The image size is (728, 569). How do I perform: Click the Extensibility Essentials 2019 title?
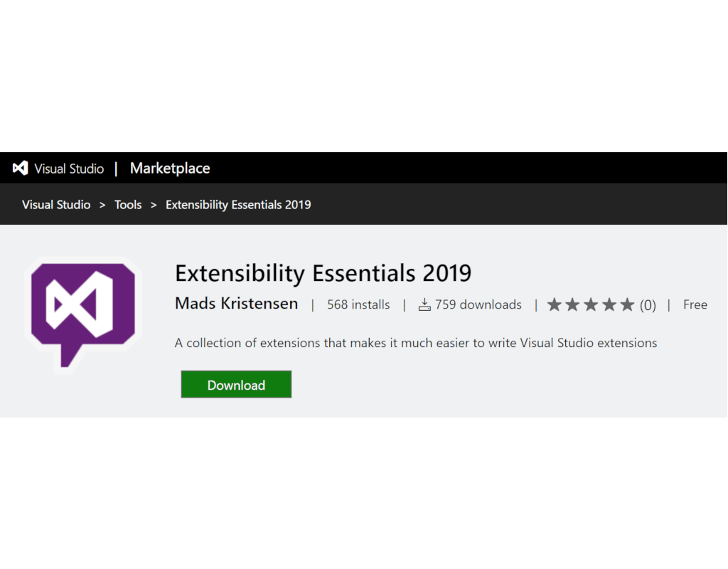pyautogui.click(x=323, y=273)
